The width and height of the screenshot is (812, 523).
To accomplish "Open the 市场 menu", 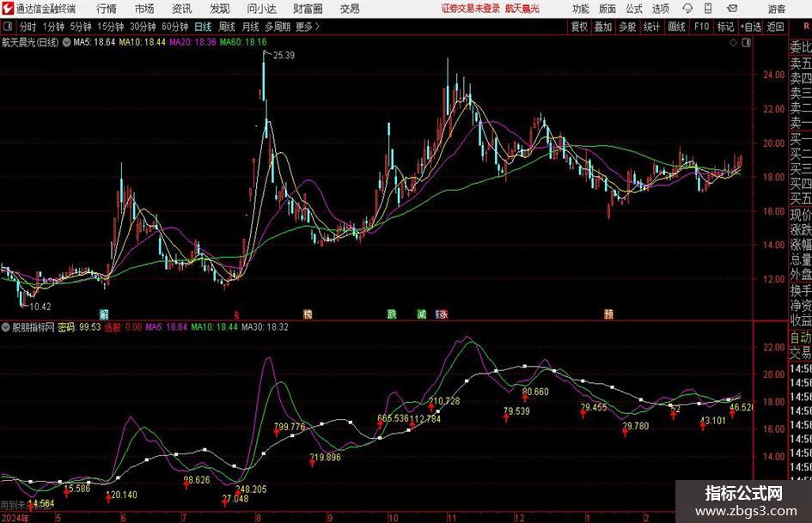I will coord(144,9).
